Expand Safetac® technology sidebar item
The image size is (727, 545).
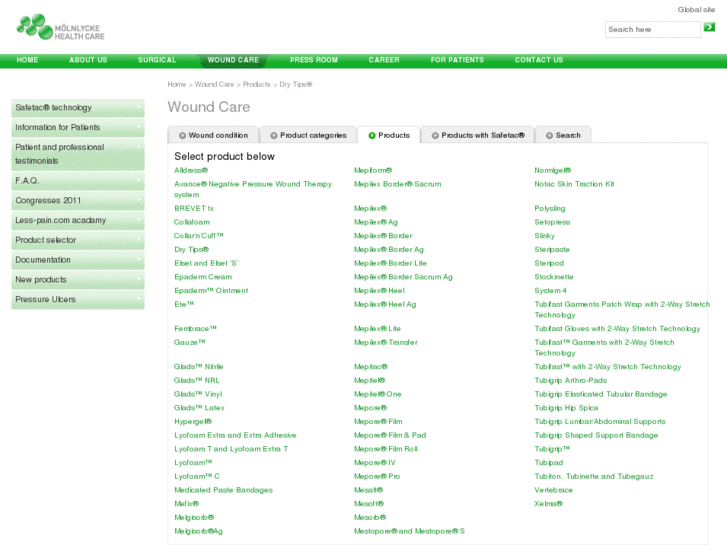tap(78, 108)
